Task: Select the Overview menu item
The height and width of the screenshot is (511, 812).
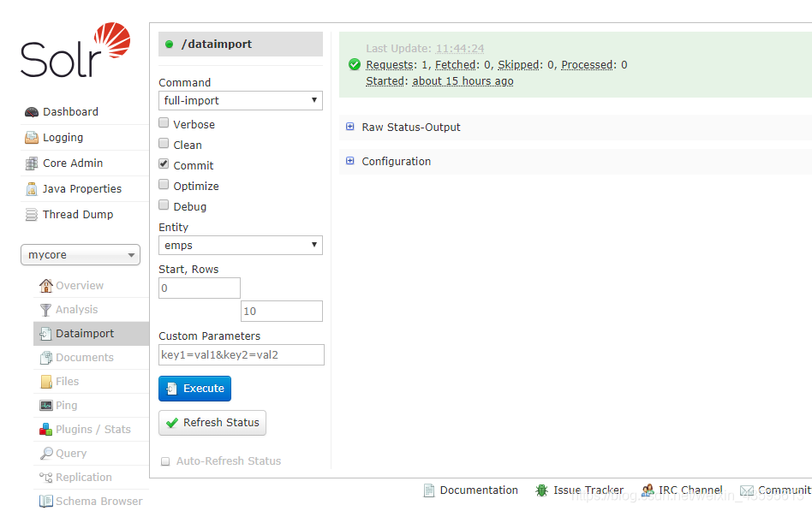Action: click(80, 285)
